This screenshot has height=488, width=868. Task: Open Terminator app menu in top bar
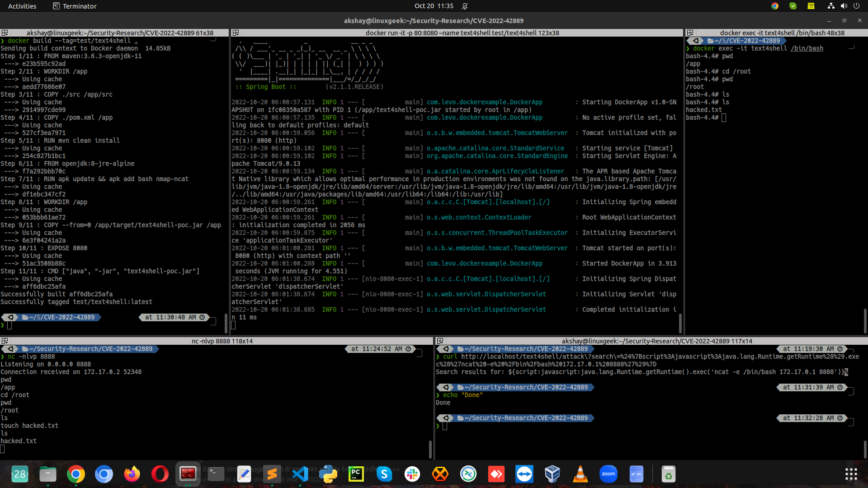click(75, 6)
